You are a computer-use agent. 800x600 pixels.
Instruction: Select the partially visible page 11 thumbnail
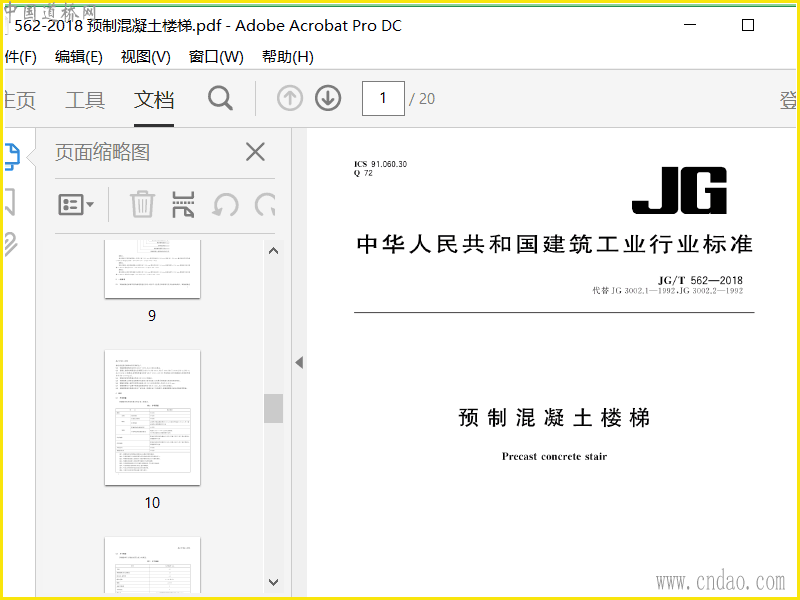(x=153, y=565)
